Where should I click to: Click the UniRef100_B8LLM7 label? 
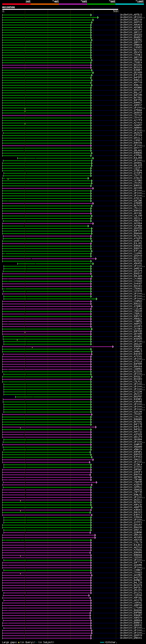(131, 93)
